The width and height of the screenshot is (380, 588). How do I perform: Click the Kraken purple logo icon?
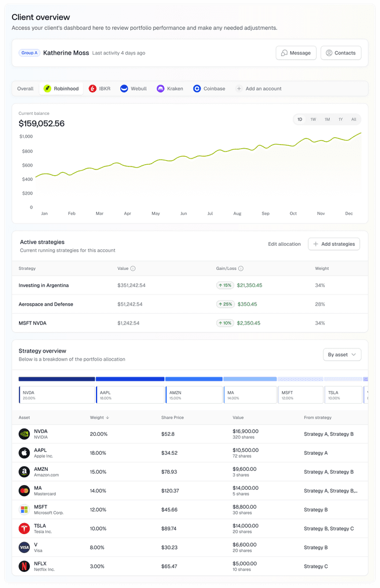tap(160, 88)
